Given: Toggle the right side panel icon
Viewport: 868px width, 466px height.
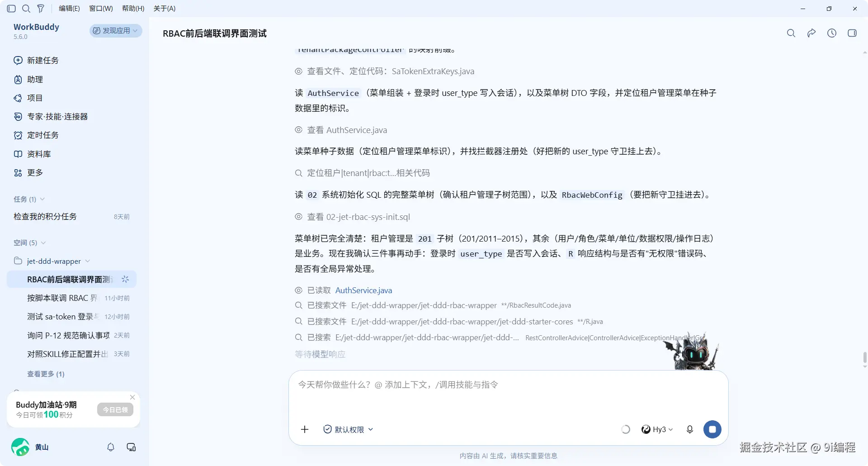Looking at the screenshot, I should pos(852,33).
